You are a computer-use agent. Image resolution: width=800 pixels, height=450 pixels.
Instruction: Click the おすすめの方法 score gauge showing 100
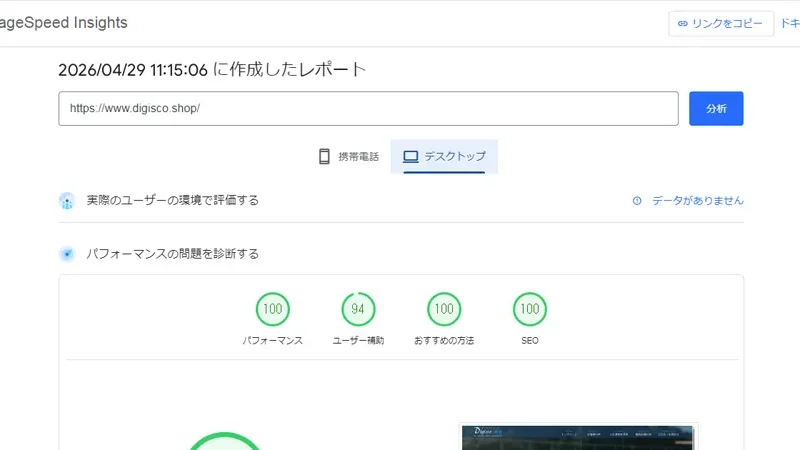pyautogui.click(x=444, y=309)
